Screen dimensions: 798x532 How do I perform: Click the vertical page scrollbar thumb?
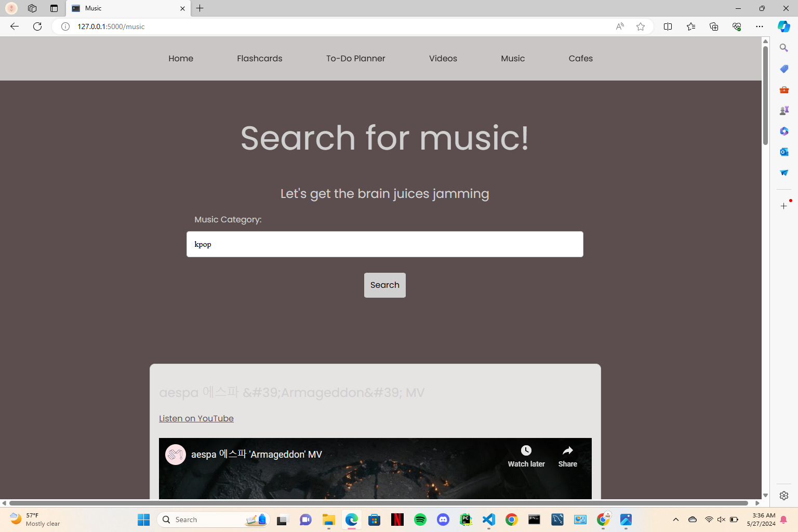[x=765, y=96]
